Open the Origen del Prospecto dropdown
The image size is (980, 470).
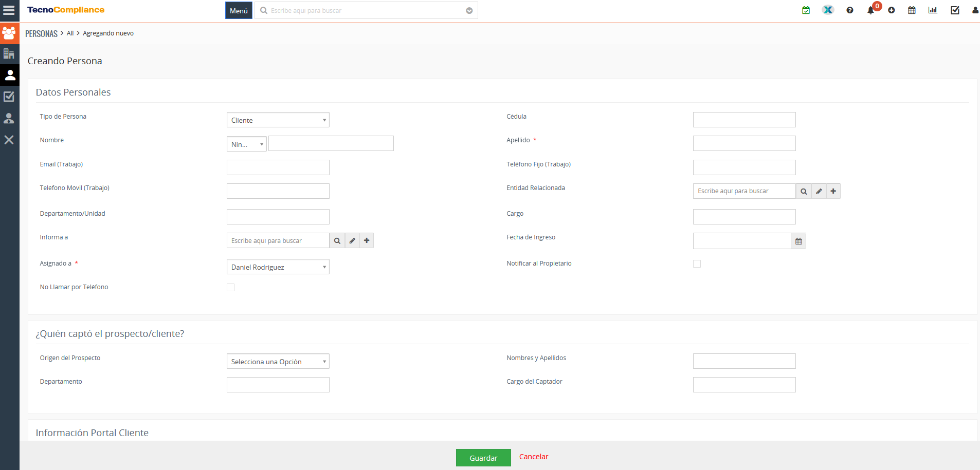278,361
